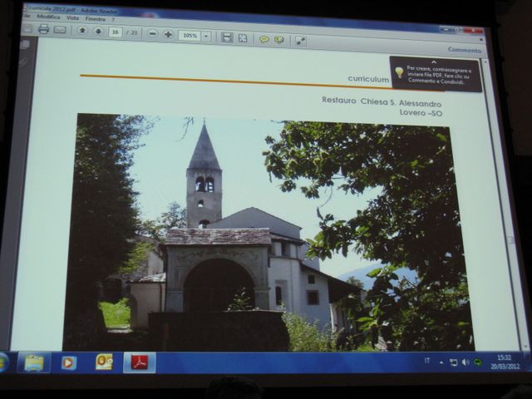Open the clock showing 15:32

pos(505,362)
